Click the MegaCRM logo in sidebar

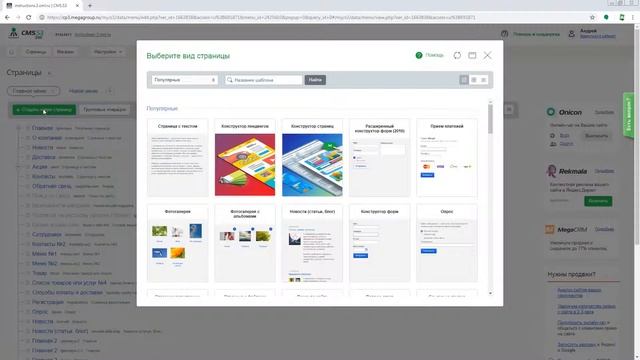pyautogui.click(x=567, y=229)
